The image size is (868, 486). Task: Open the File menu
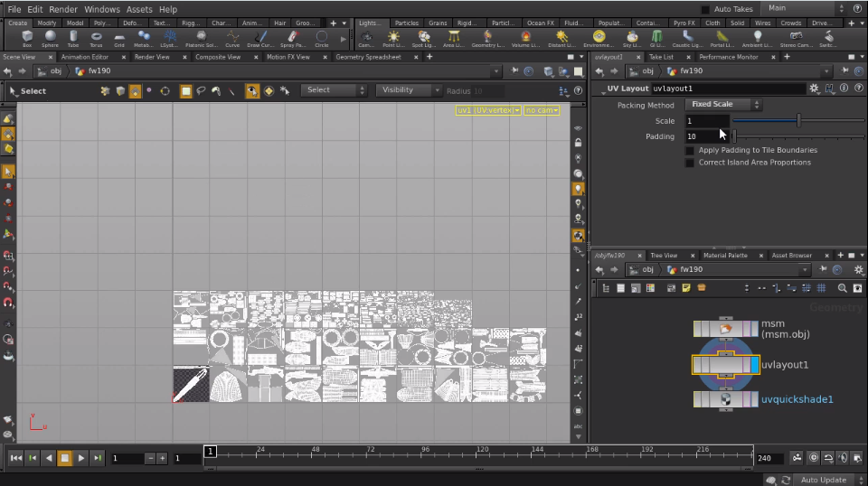tap(14, 9)
